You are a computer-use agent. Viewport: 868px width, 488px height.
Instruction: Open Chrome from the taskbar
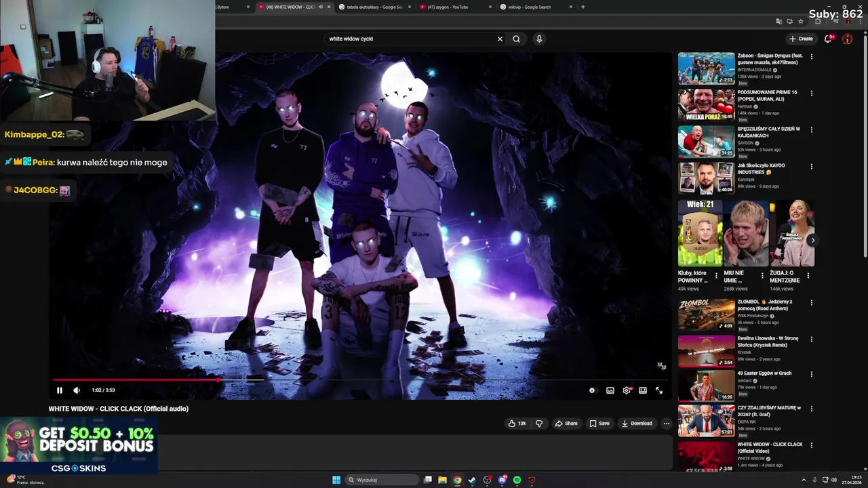tap(457, 480)
